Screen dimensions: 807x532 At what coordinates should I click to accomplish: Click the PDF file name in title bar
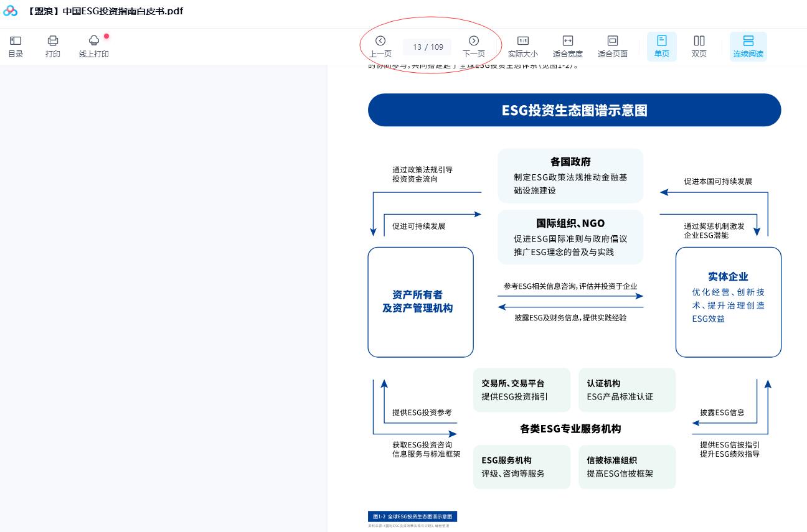point(105,11)
